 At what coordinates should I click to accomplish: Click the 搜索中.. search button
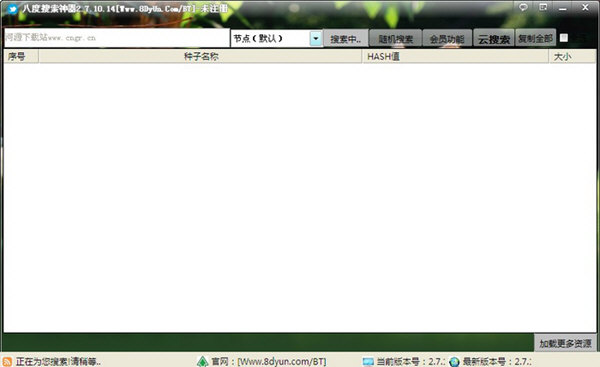point(346,39)
